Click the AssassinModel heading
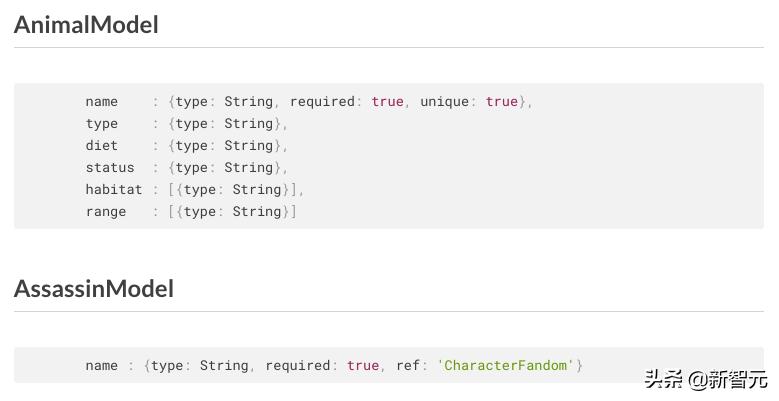The width and height of the screenshot is (779, 401). pyautogui.click(x=94, y=289)
